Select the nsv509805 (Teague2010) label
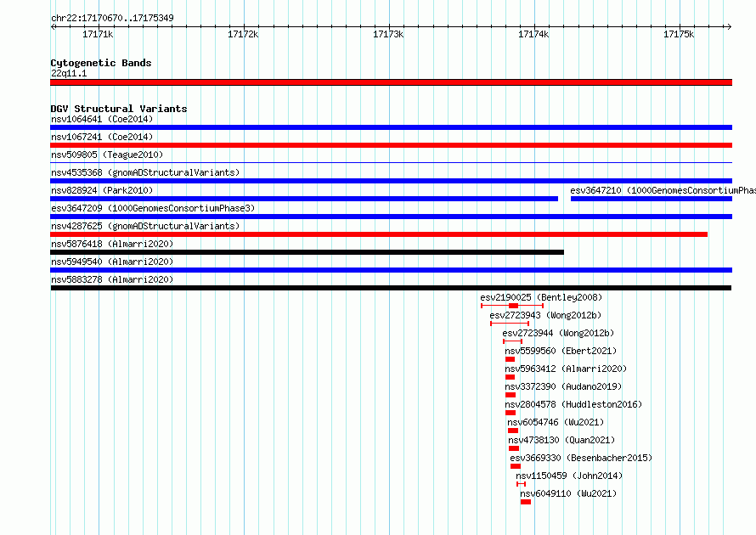This screenshot has height=535, width=756. pos(107,155)
